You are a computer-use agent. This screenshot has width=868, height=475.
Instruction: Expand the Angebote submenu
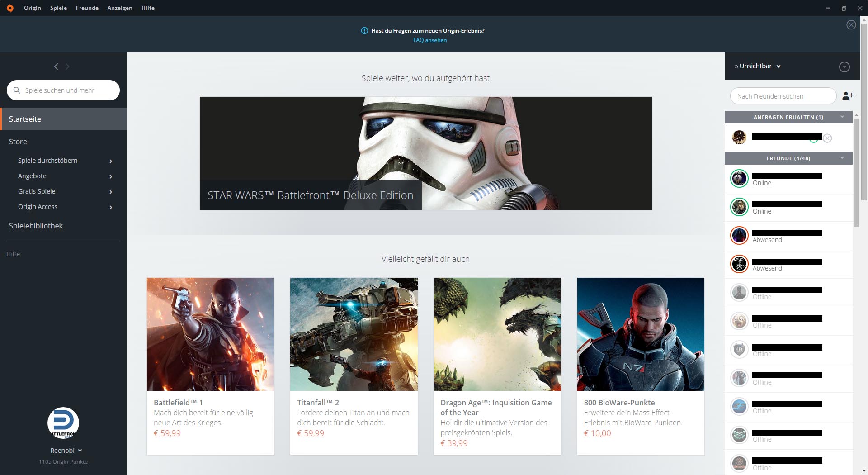[111, 176]
